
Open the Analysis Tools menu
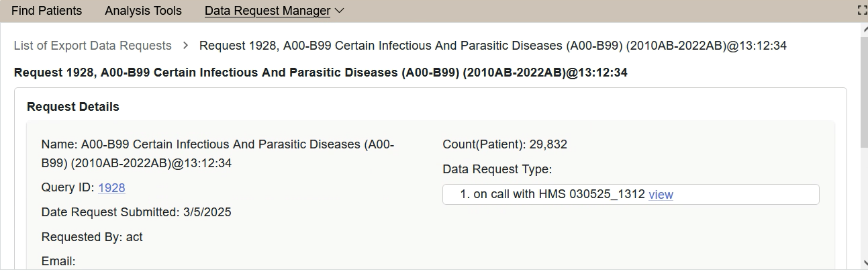[x=143, y=11]
